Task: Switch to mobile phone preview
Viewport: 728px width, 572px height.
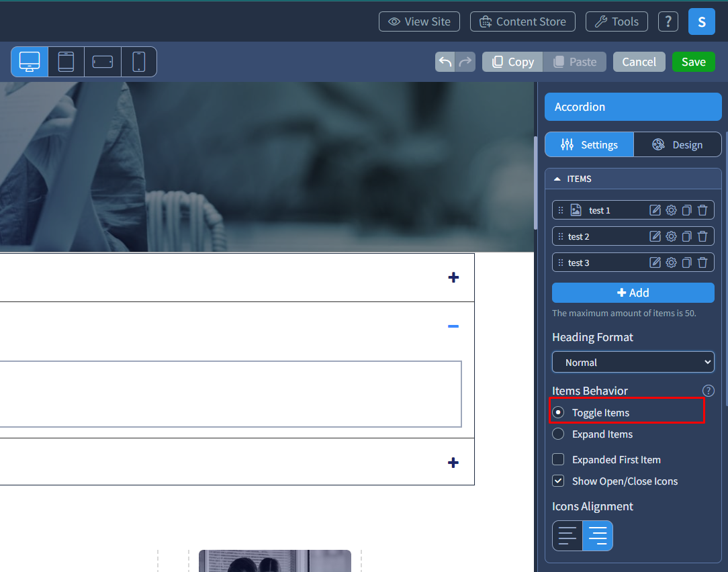Action: coord(138,61)
